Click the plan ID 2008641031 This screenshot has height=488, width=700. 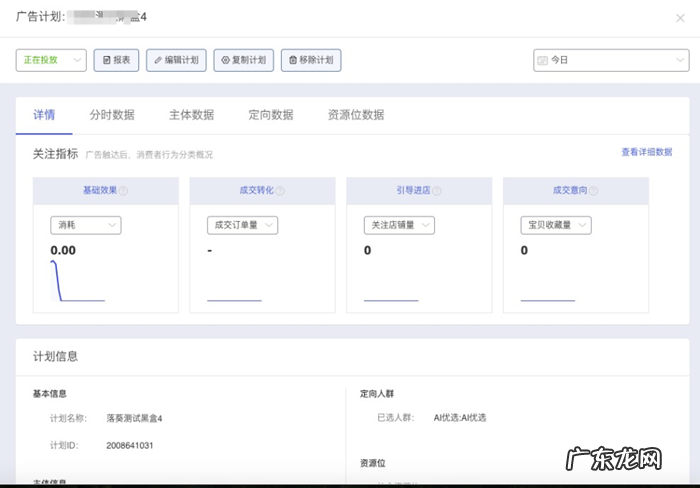[130, 446]
